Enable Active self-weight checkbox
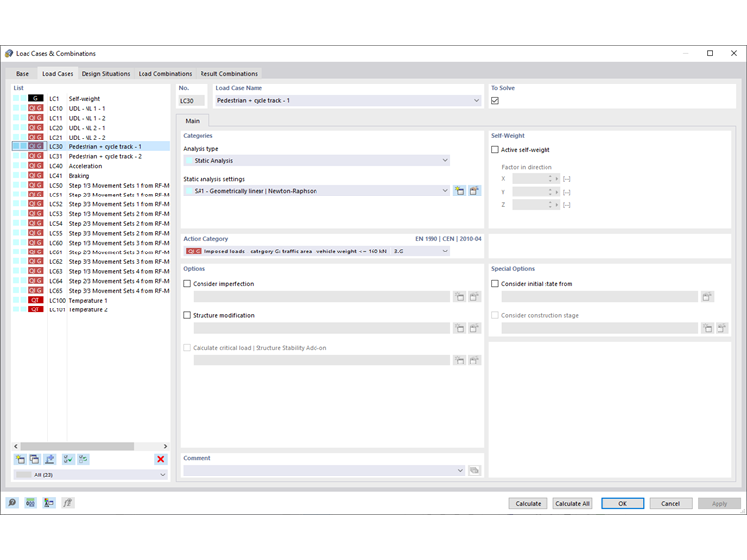The image size is (747, 560). (x=495, y=150)
